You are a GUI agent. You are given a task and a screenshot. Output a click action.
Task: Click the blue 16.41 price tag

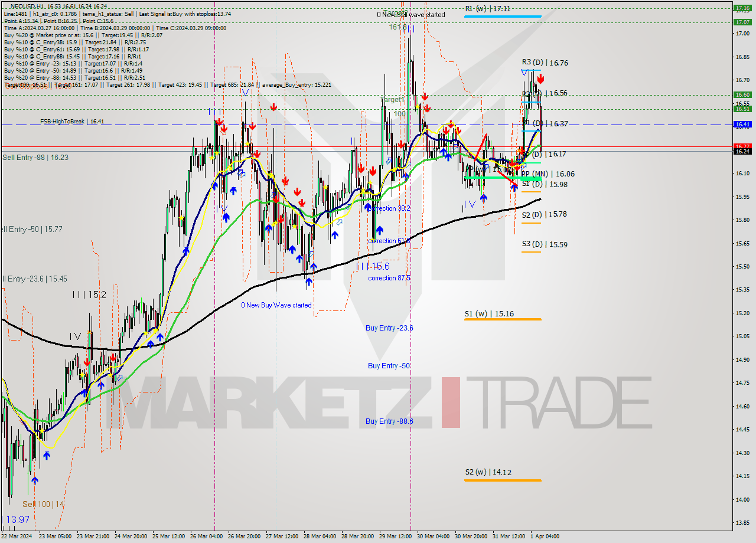[x=742, y=125]
